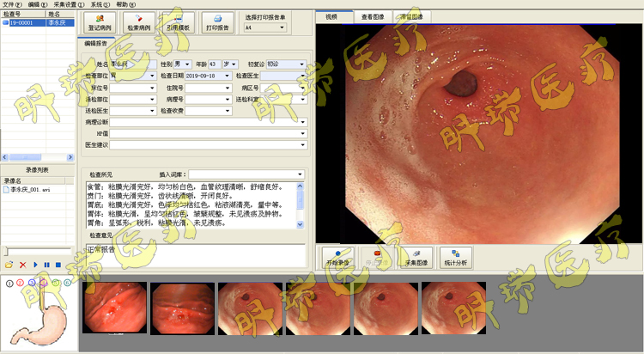The width and height of the screenshot is (644, 354).
Task: Open the 插入词库 phrase library dropdown
Action: pos(301,174)
